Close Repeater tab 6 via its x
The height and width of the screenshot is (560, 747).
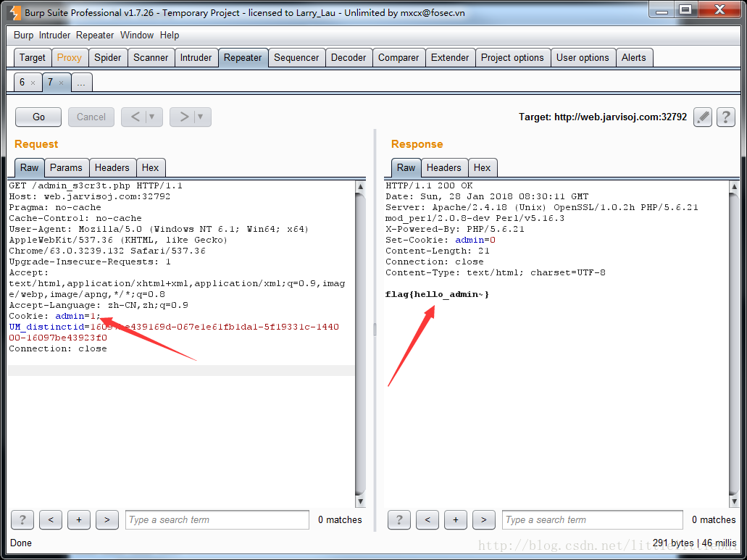click(33, 83)
